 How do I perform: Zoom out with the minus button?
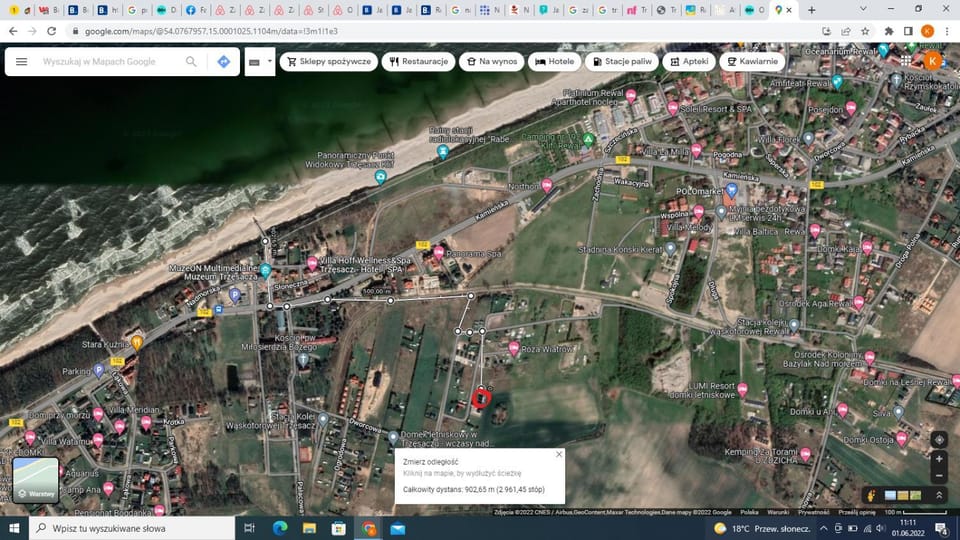[939, 476]
